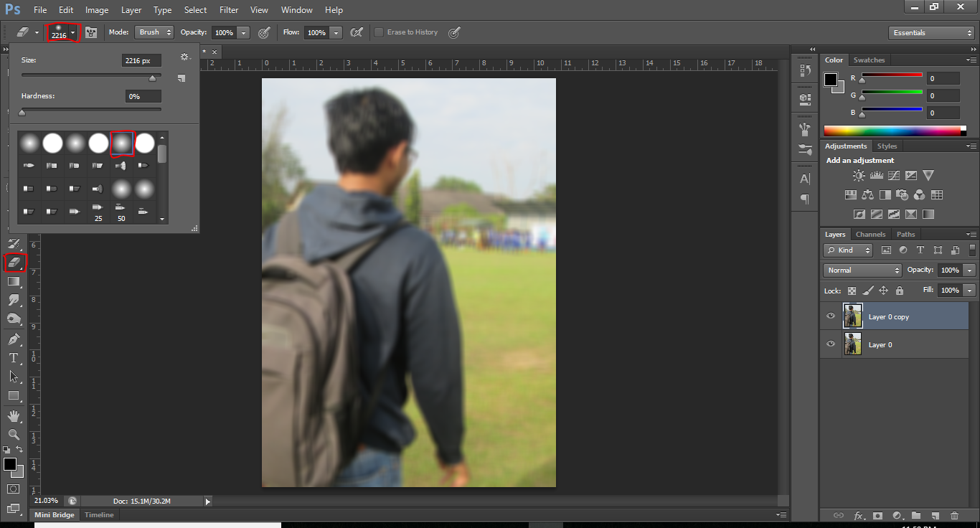
Task: Select the Eraser tool in the toolbox
Action: (14, 263)
